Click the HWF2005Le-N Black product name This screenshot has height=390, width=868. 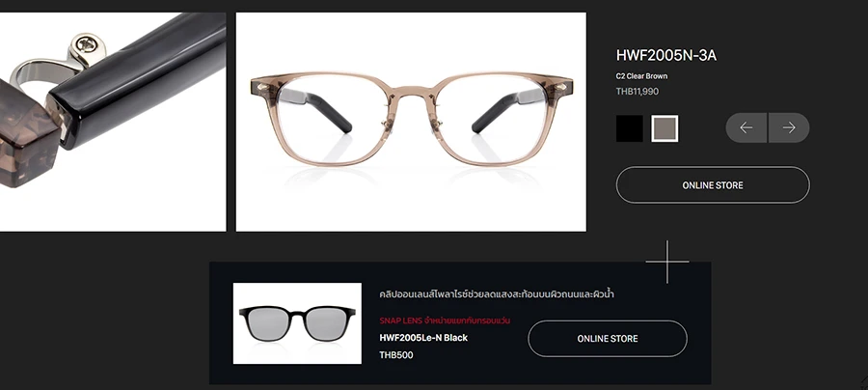423,337
